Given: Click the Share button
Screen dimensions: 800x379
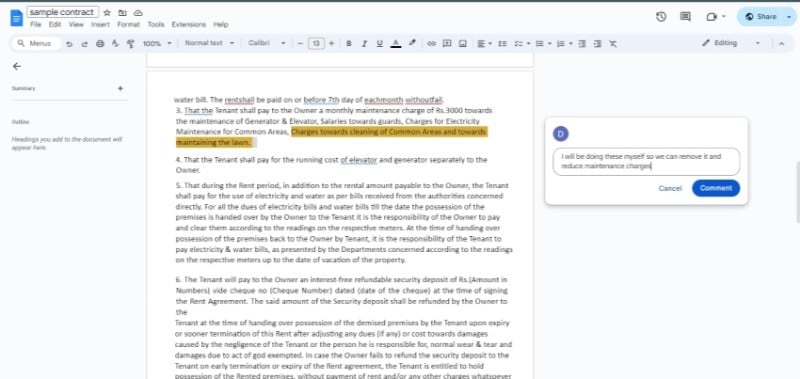Looking at the screenshot, I should click(x=761, y=17).
